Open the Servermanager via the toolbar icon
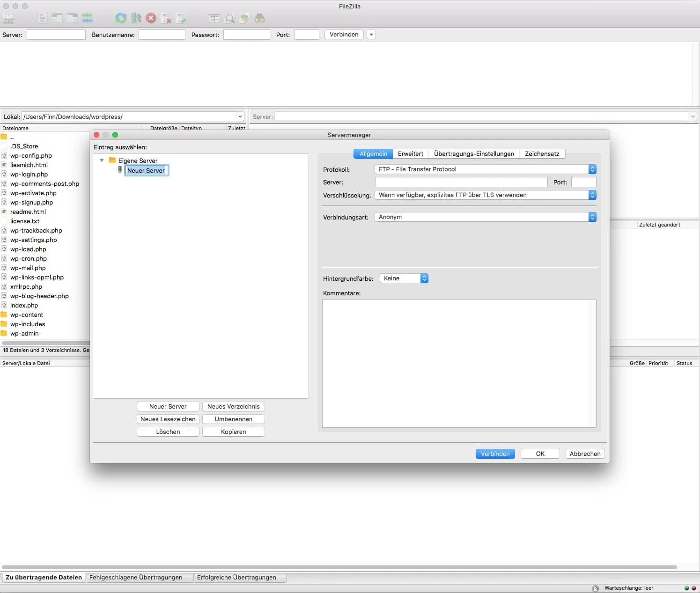Screen dimensions: 700x593 coord(8,18)
